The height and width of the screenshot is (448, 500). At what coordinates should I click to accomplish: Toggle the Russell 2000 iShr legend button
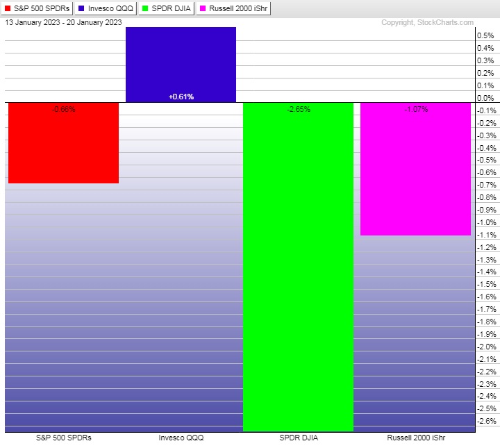pyautogui.click(x=233, y=8)
